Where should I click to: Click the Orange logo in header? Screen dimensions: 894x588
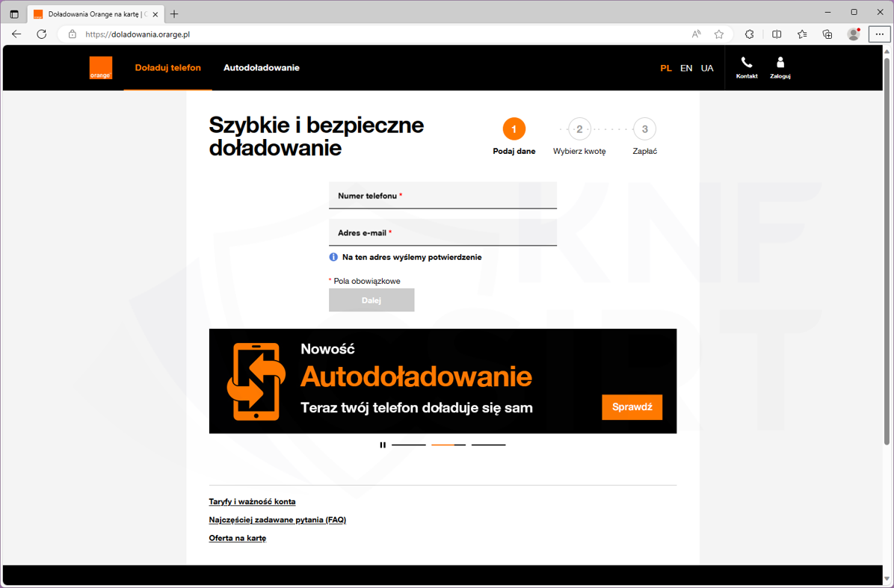coord(101,68)
